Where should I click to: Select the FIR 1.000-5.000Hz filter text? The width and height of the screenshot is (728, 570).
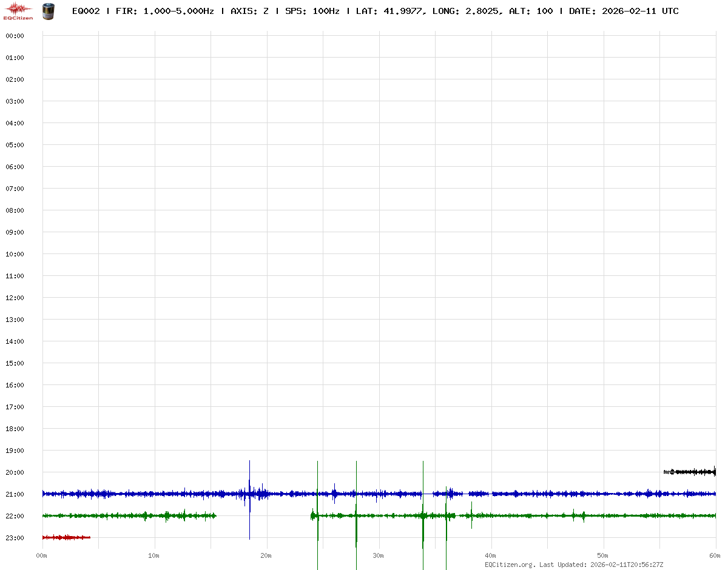(164, 11)
